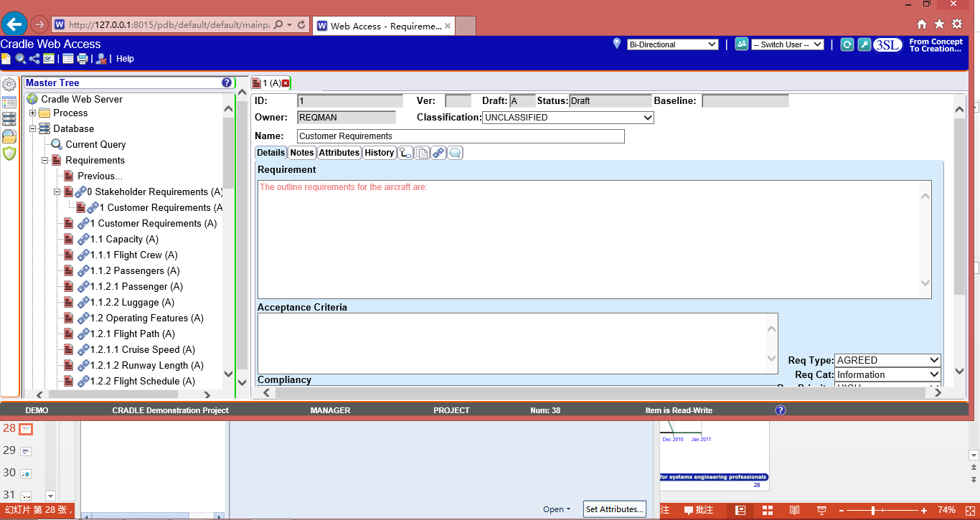This screenshot has width=980, height=520.
Task: Click the 3SL logo
Action: pyautogui.click(x=888, y=44)
